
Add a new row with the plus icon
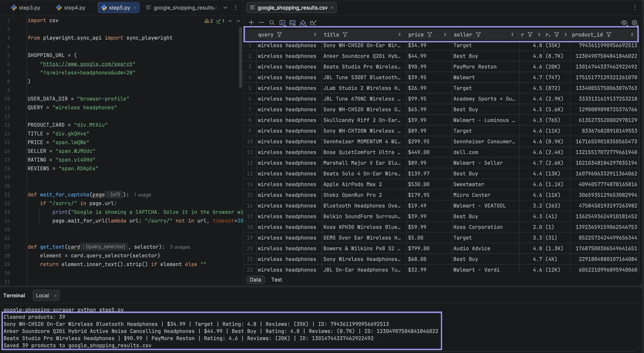[251, 23]
